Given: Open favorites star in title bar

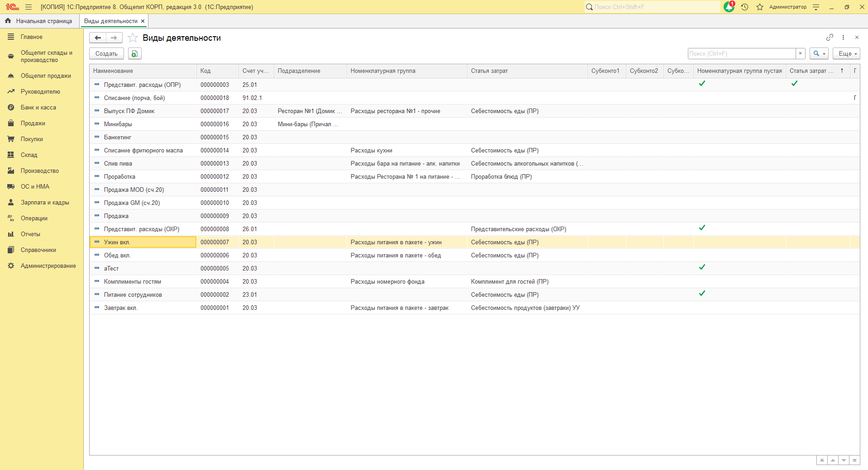Looking at the screenshot, I should point(760,7).
